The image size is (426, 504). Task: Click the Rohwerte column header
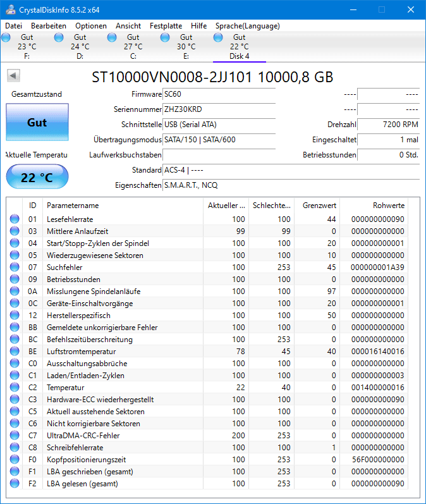pyautogui.click(x=374, y=206)
